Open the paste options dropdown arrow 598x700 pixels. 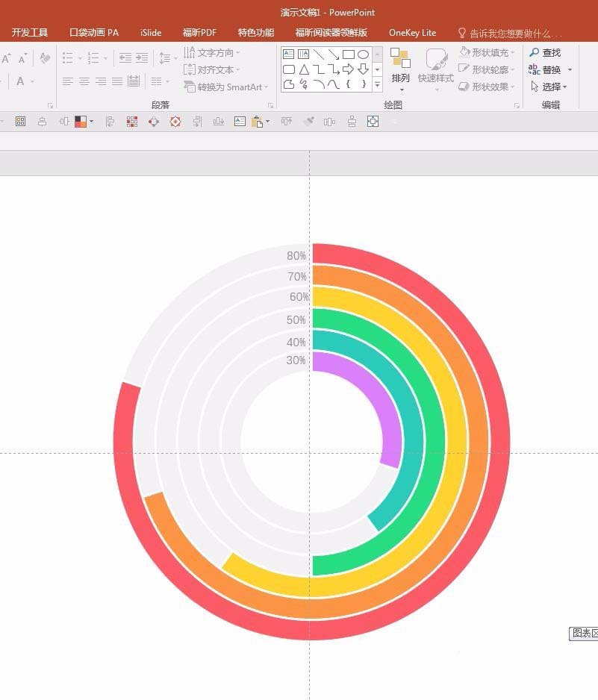pyautogui.click(x=268, y=122)
